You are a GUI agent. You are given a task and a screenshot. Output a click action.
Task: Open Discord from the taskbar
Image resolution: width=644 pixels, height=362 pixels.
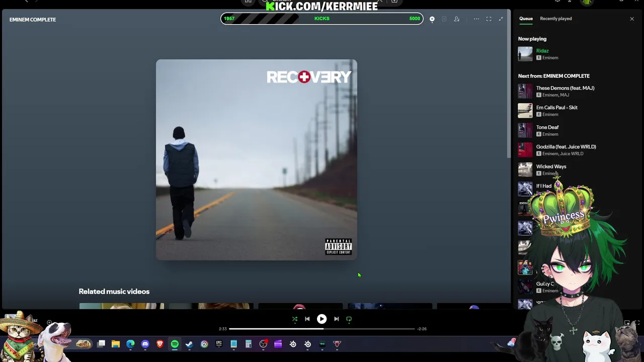(x=145, y=344)
